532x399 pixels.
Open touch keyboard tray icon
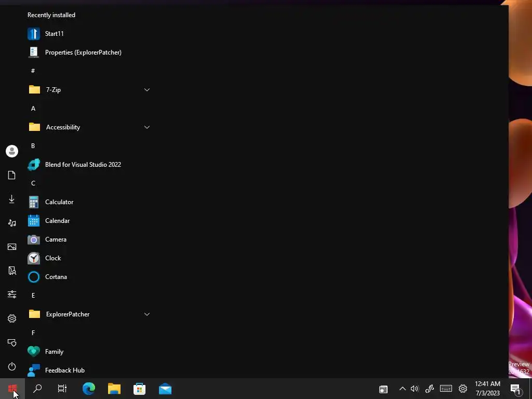[x=446, y=389]
